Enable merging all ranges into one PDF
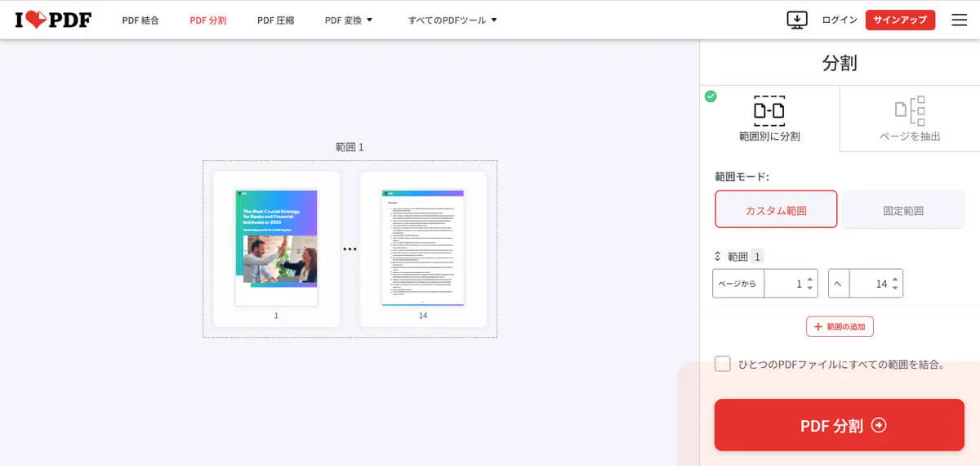980x466 pixels. (x=723, y=364)
